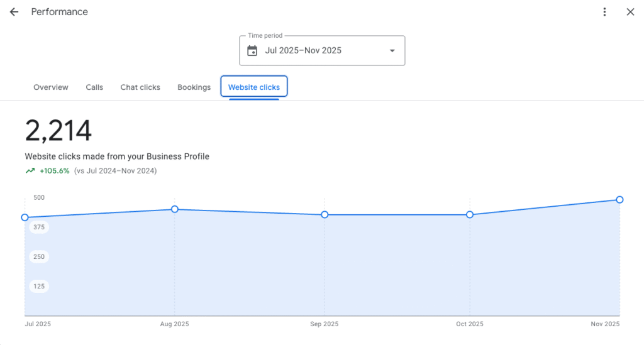Open the Calls tab
Image resolution: width=644 pixels, height=345 pixels.
click(x=94, y=87)
